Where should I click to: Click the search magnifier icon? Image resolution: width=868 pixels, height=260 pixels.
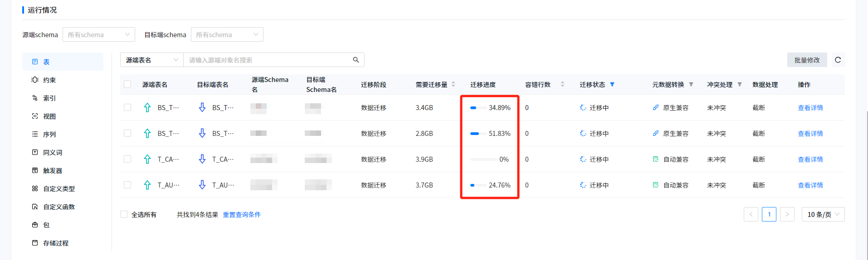pos(356,60)
